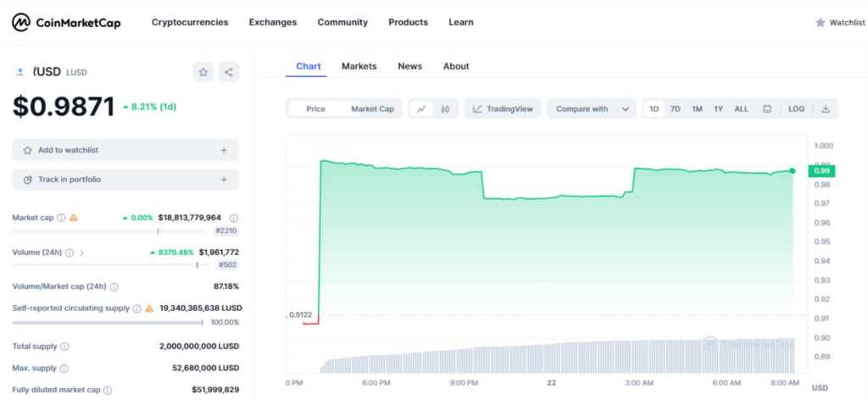This screenshot has width=868, height=400.
Task: Click the #502 volume rank badge
Action: click(x=228, y=265)
